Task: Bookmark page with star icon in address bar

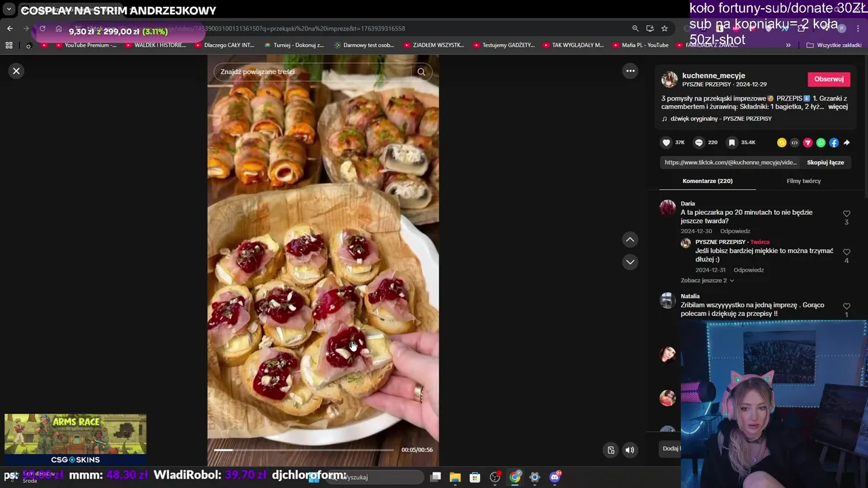Action: 665,28
